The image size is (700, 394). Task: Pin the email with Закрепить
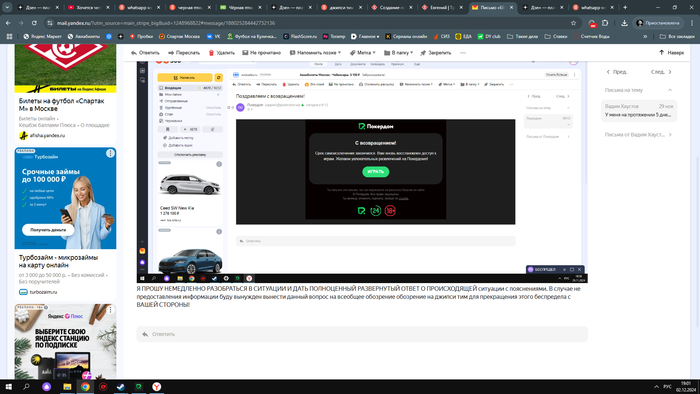click(x=436, y=53)
